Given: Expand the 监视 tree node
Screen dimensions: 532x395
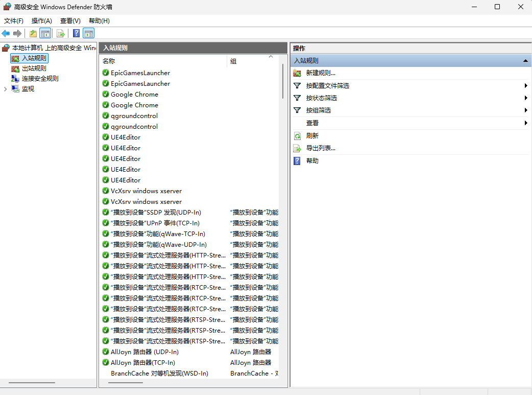Looking at the screenshot, I should pyautogui.click(x=5, y=89).
